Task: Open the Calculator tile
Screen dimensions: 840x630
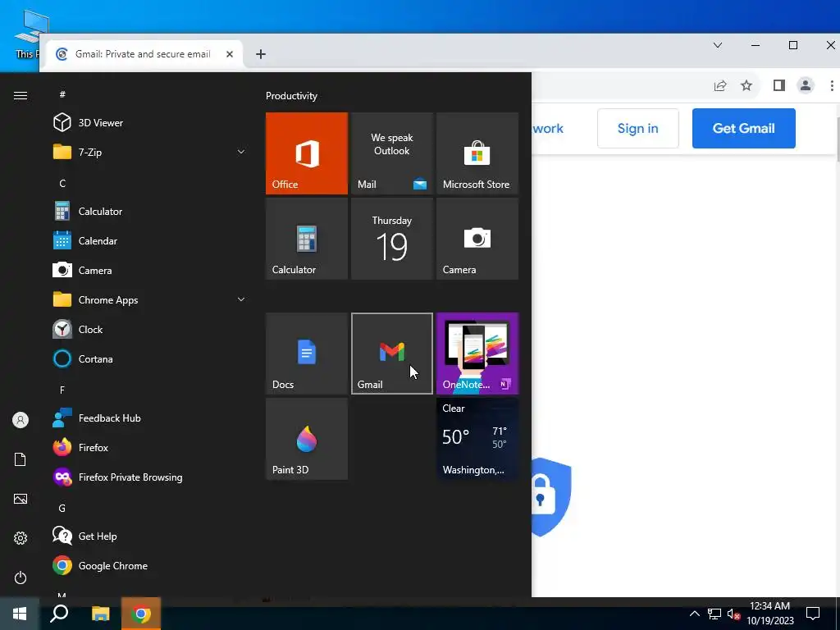Action: [x=307, y=239]
